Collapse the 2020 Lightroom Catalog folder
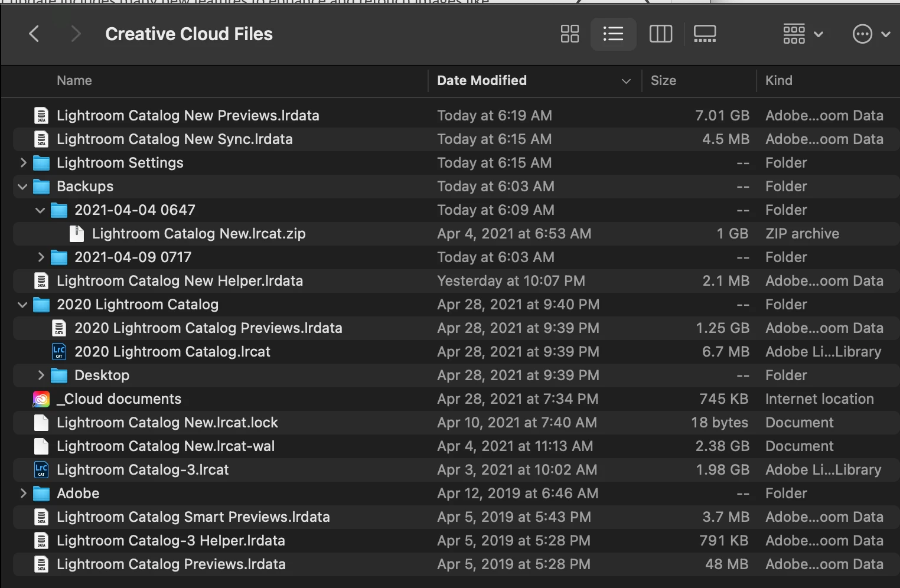900x588 pixels. (23, 305)
